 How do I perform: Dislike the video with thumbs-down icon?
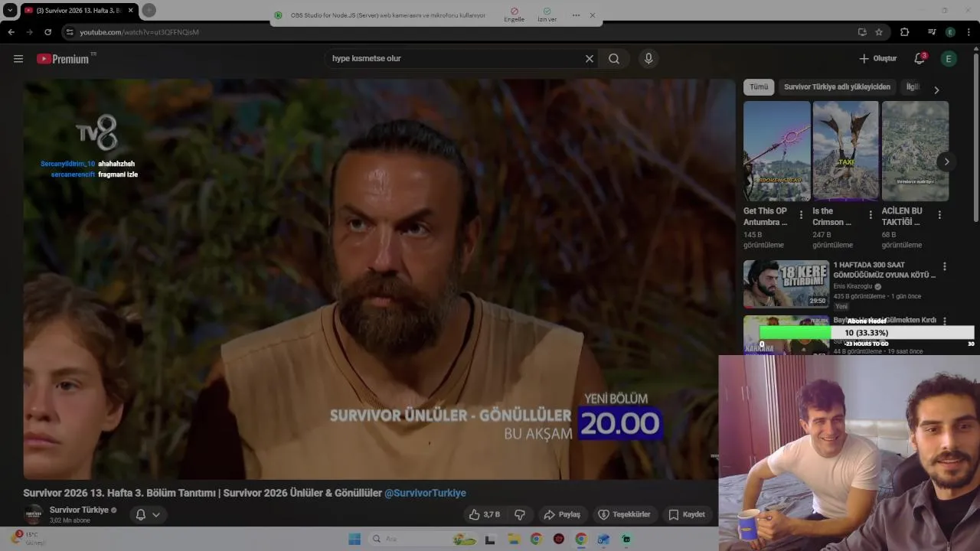point(520,514)
